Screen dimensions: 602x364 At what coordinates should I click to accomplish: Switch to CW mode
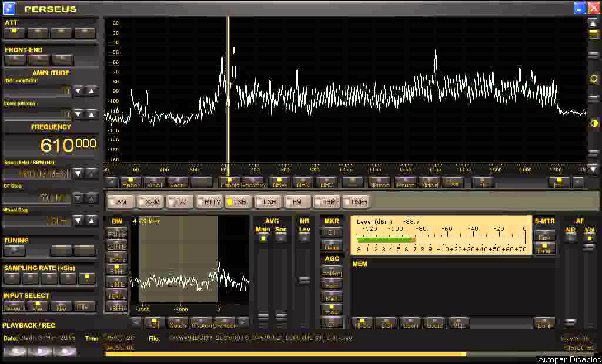[180, 202]
